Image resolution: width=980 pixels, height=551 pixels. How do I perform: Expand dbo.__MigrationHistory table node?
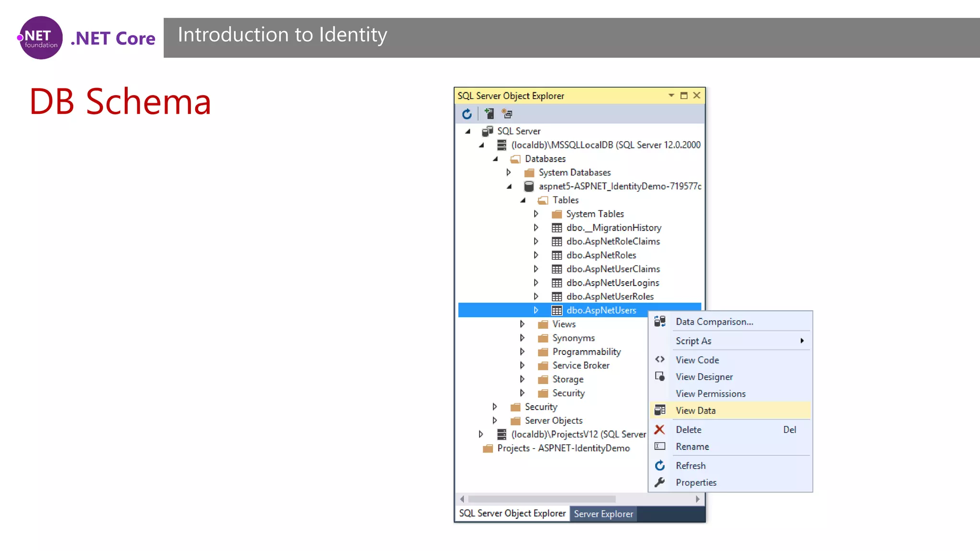point(536,228)
